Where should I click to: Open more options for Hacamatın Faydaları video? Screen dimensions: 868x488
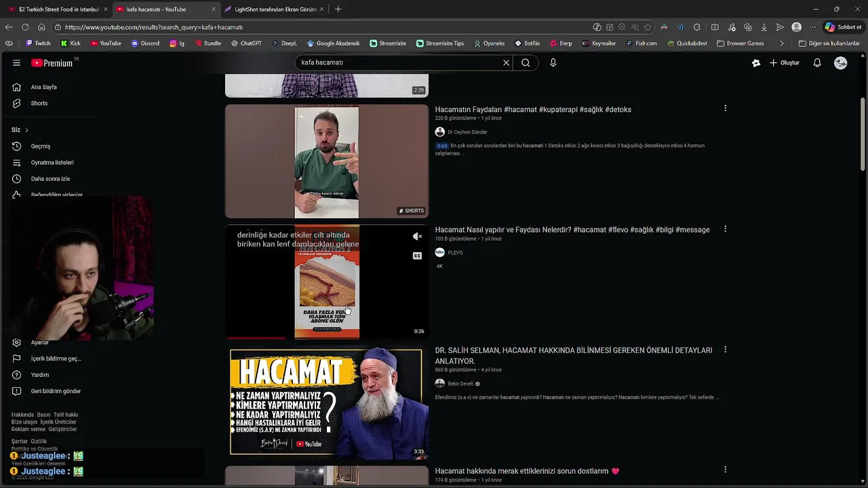[x=725, y=108]
